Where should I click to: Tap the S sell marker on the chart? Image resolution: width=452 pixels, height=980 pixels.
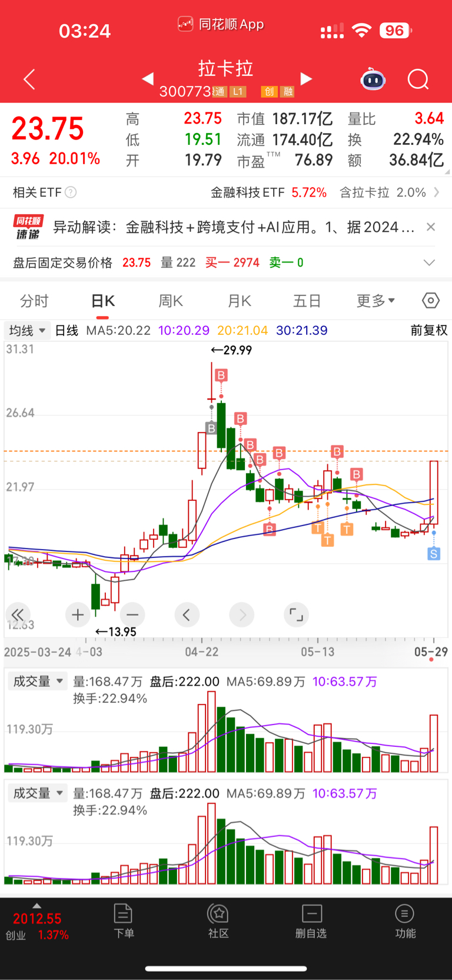click(434, 553)
